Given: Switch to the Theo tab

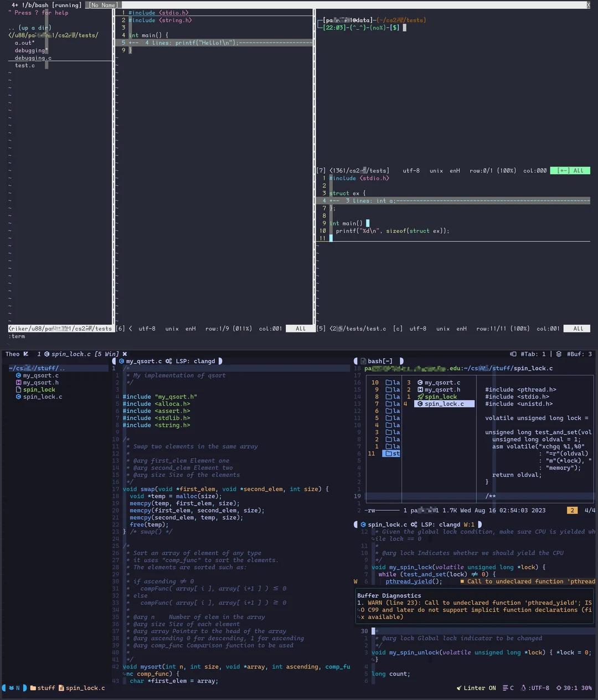Looking at the screenshot, I should (12, 354).
